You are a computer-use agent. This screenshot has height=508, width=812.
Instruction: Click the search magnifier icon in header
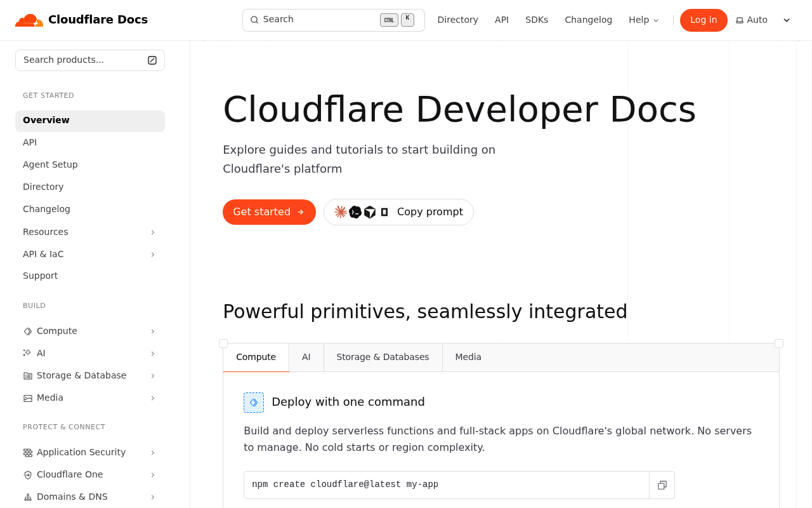pos(254,20)
